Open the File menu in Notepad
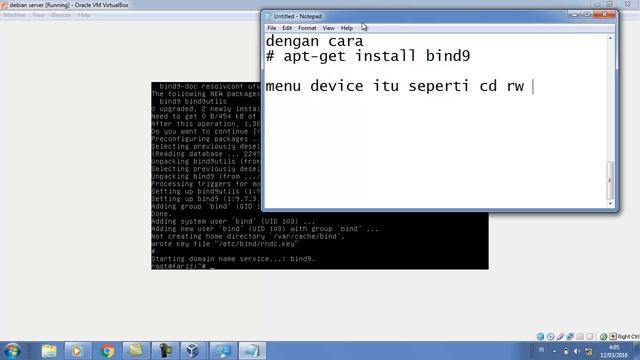 click(271, 28)
